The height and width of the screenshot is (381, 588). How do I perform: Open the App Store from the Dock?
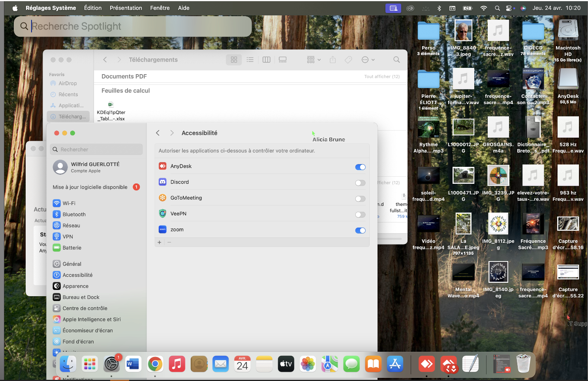tap(395, 364)
